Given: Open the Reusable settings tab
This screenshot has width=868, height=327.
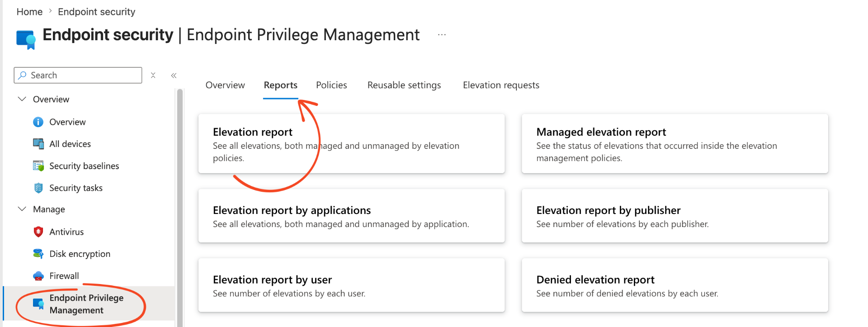Looking at the screenshot, I should point(404,85).
